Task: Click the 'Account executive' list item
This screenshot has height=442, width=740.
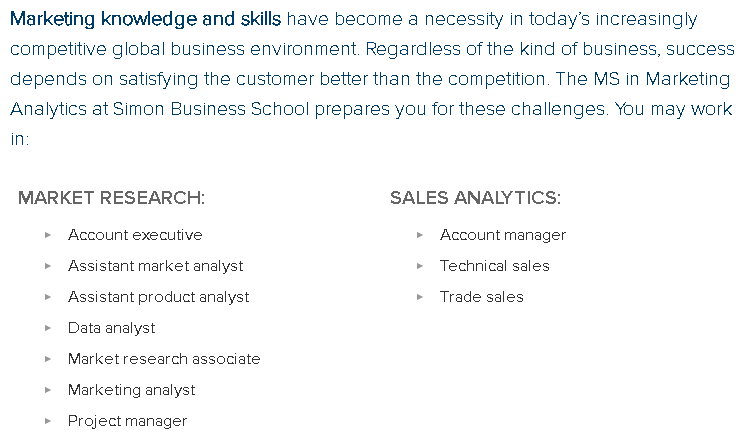Action: [135, 235]
